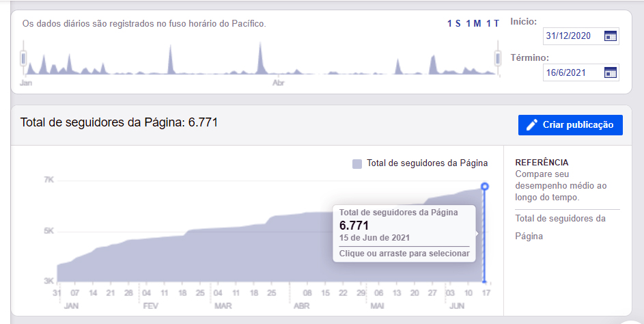
Task: Click the pencil icon on Criar publicação
Action: pos(532,125)
